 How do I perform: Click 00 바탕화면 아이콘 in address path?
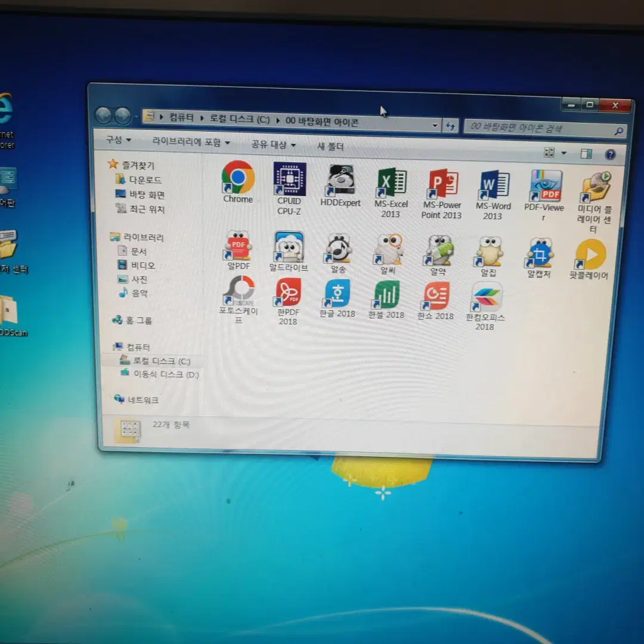pos(321,122)
